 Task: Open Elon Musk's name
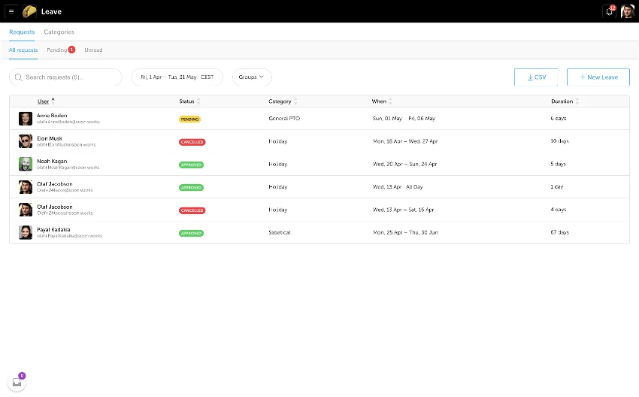pos(49,138)
